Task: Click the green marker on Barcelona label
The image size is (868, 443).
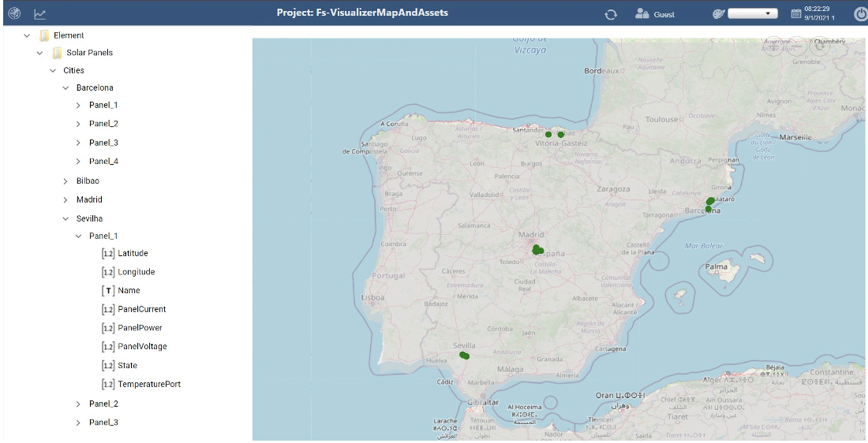Action: tap(708, 209)
